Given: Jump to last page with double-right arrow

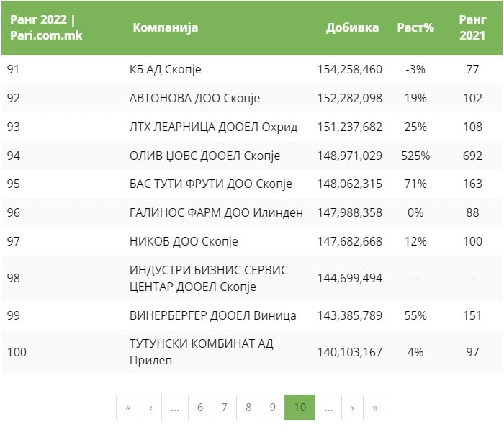Looking at the screenshot, I should [375, 408].
